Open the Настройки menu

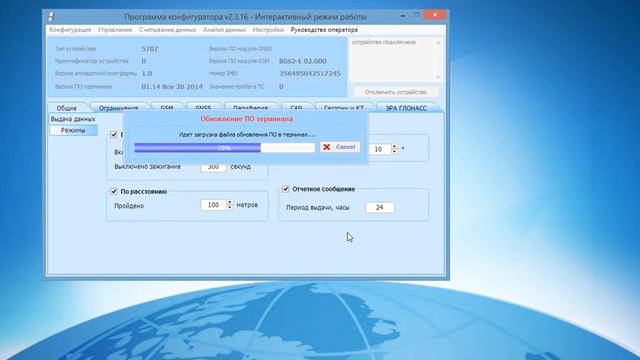click(x=268, y=30)
